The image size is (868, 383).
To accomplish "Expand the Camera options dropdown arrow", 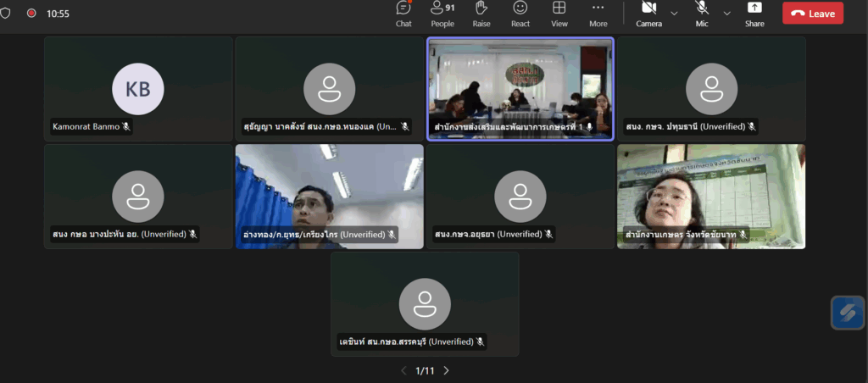I will pyautogui.click(x=675, y=13).
